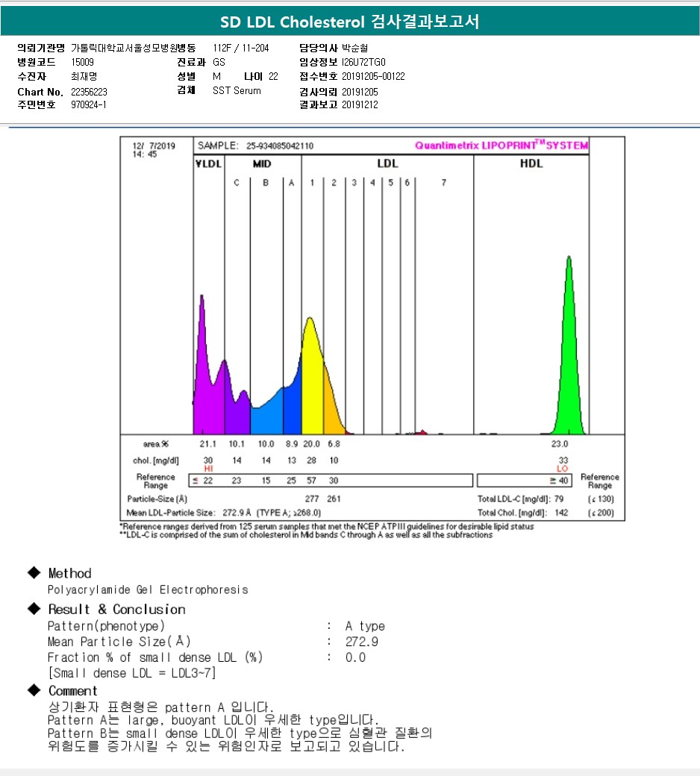Click the 'Quantimetrix LIPOPRINT SYSTEM' label
700x776 pixels.
point(501,145)
